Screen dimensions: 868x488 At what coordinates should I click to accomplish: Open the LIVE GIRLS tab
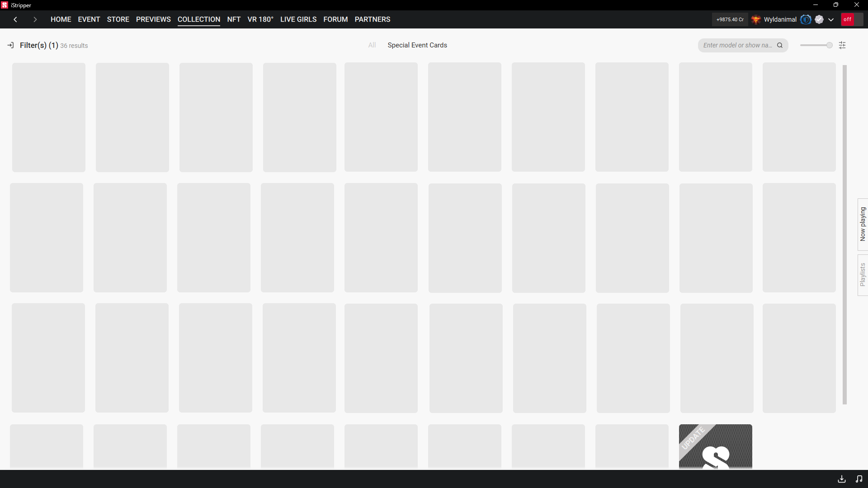pyautogui.click(x=298, y=19)
